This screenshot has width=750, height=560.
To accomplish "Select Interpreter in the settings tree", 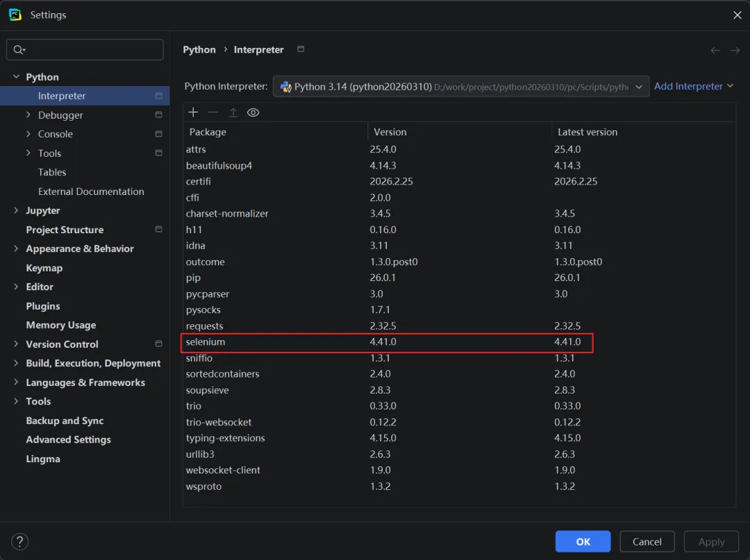I will (85, 96).
